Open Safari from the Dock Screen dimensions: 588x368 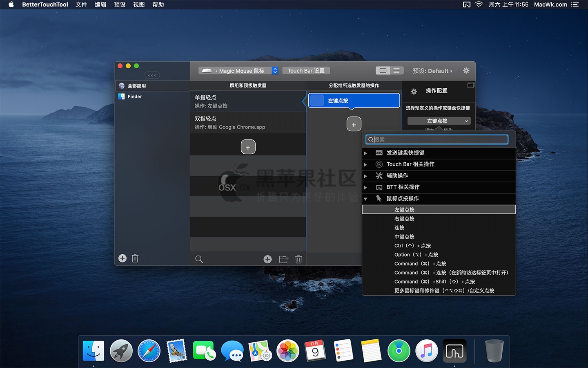click(149, 351)
